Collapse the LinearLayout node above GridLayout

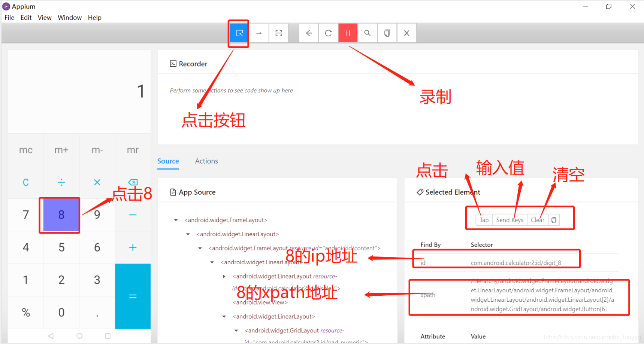click(x=224, y=317)
